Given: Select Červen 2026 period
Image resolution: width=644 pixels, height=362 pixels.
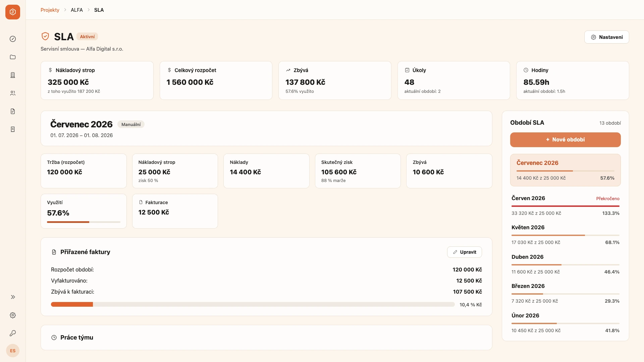Looking at the screenshot, I should 565,205.
